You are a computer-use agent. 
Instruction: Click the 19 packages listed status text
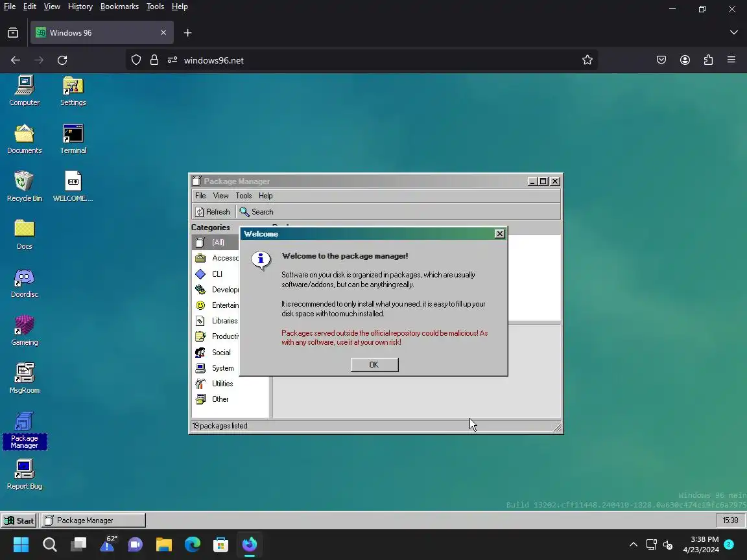[220, 426]
